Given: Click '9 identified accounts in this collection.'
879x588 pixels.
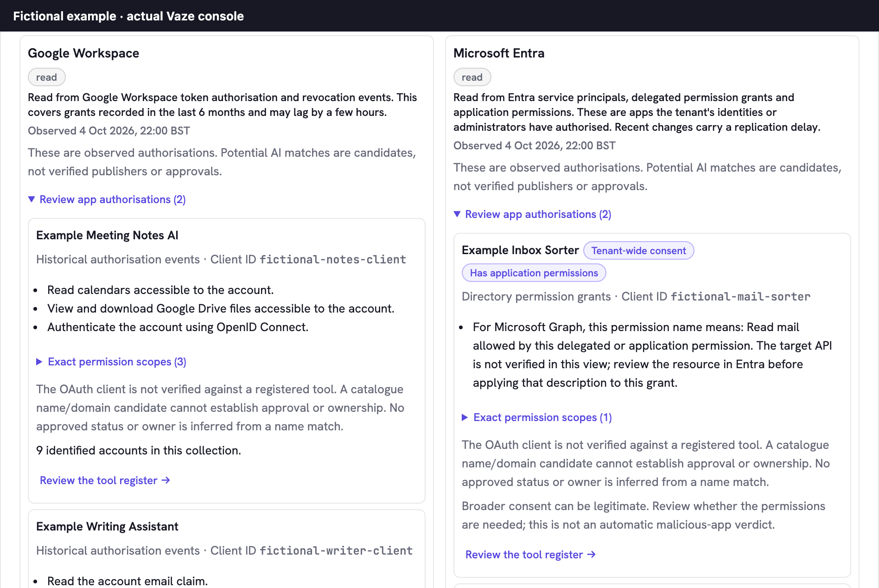Looking at the screenshot, I should (139, 450).
